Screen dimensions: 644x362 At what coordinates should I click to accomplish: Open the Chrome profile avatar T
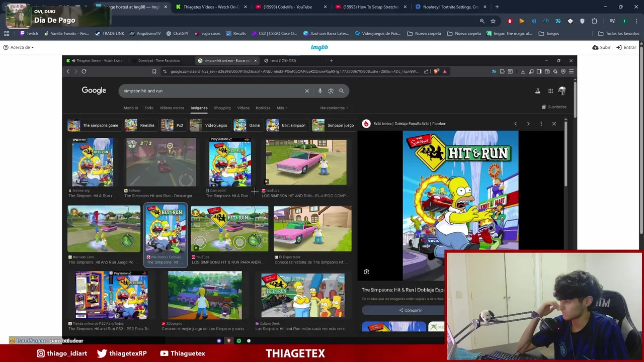tap(624, 21)
